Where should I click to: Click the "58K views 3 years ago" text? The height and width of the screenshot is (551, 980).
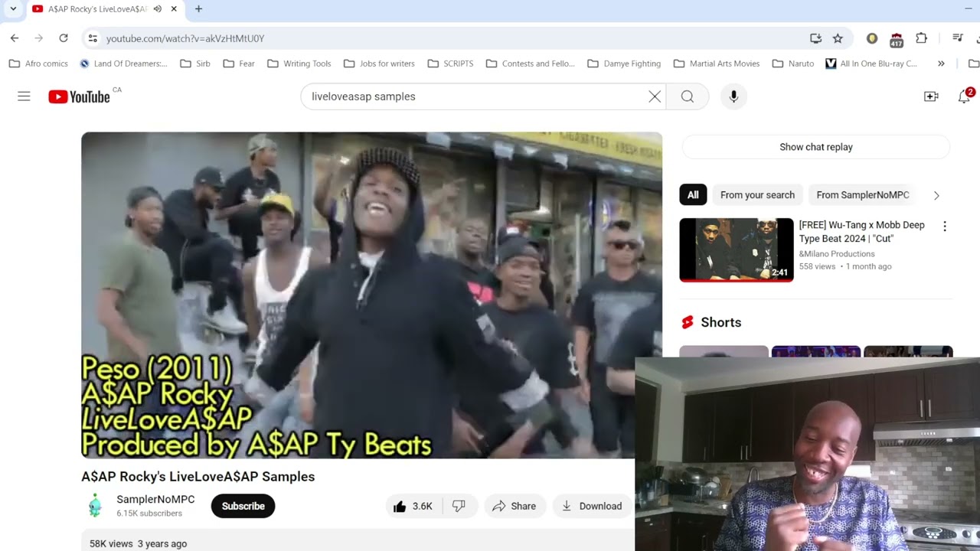138,543
